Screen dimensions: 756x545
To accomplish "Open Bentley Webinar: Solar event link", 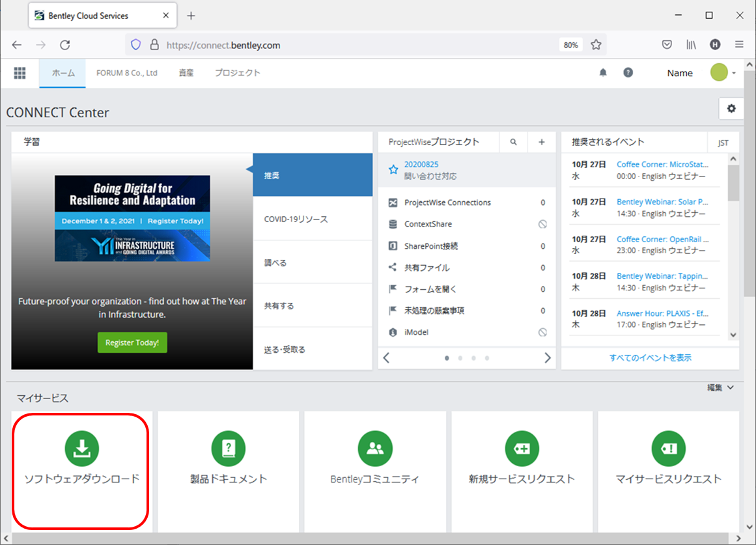I will (662, 202).
